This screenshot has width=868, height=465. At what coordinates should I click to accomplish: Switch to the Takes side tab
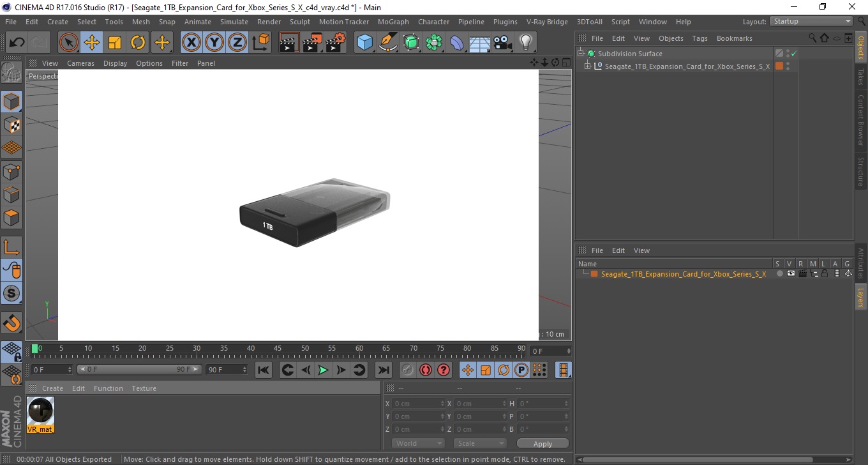click(861, 77)
